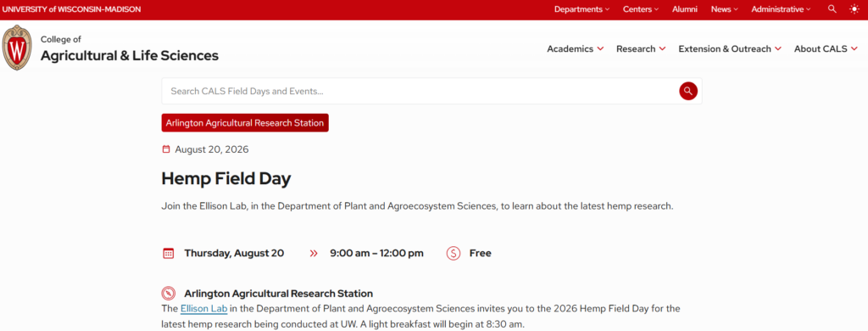Image resolution: width=868 pixels, height=331 pixels.
Task: Expand the Centers dropdown
Action: point(641,8)
